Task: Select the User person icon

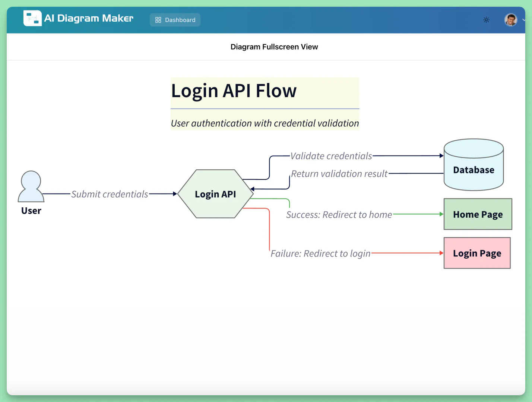Action: click(31, 186)
